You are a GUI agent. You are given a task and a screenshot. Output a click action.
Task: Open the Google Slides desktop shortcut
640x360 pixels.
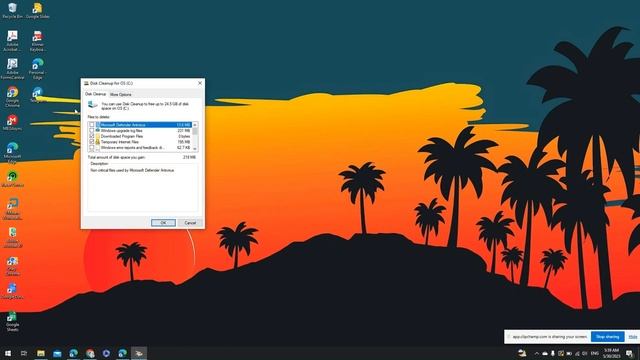click(x=38, y=11)
